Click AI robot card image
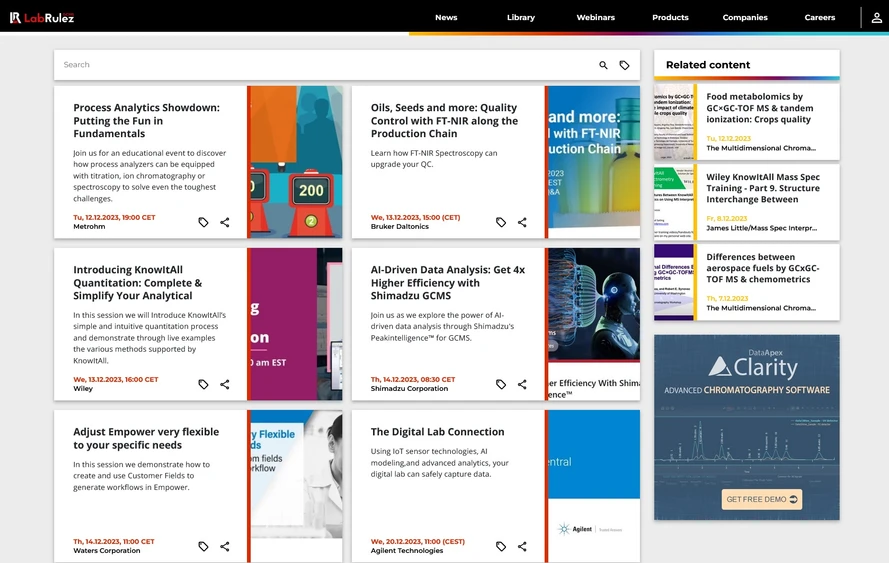Image resolution: width=889 pixels, height=563 pixels. coord(594,324)
